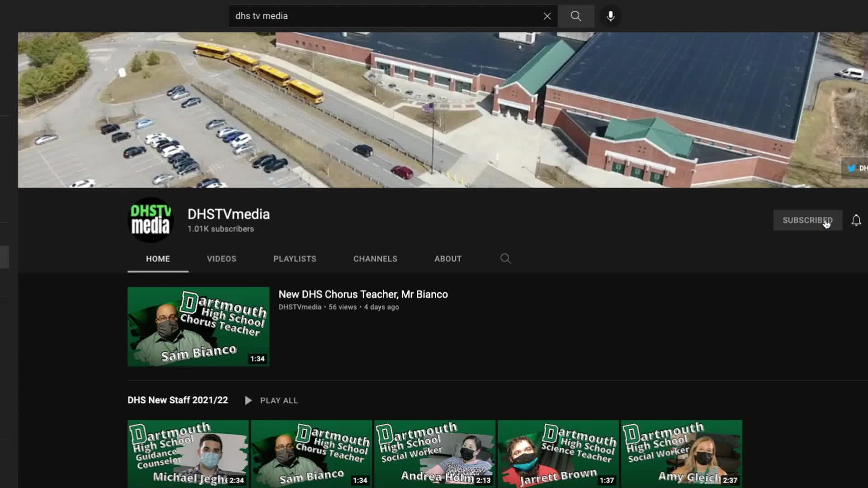The height and width of the screenshot is (488, 868).
Task: Open 'New DHS Chorus Teacher, Mr Bianco' title
Action: coord(363,294)
